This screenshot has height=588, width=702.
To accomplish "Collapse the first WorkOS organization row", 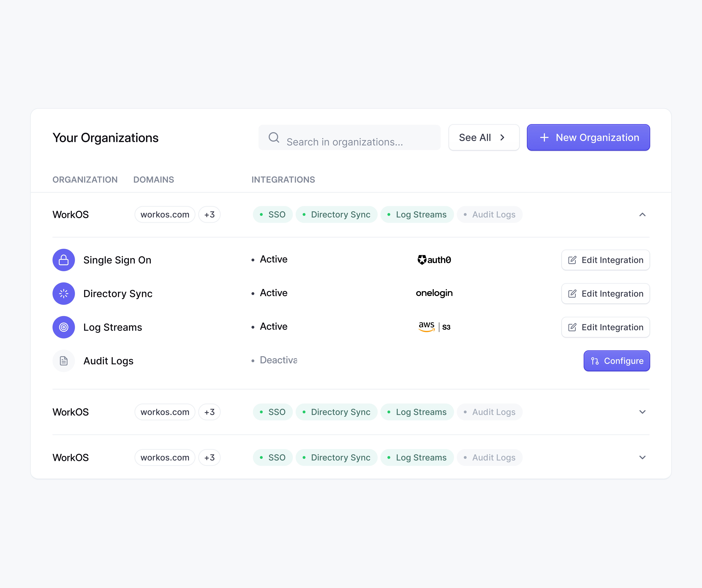I will [642, 215].
